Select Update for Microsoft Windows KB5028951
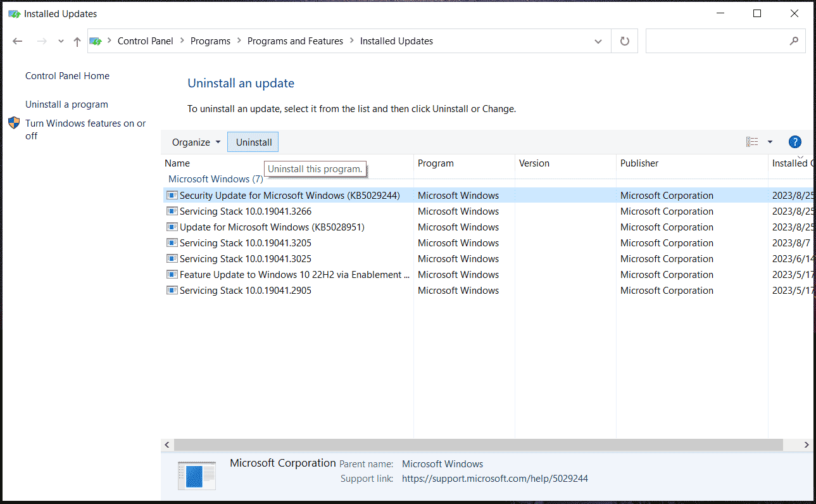The width and height of the screenshot is (816, 504). coord(487,227)
